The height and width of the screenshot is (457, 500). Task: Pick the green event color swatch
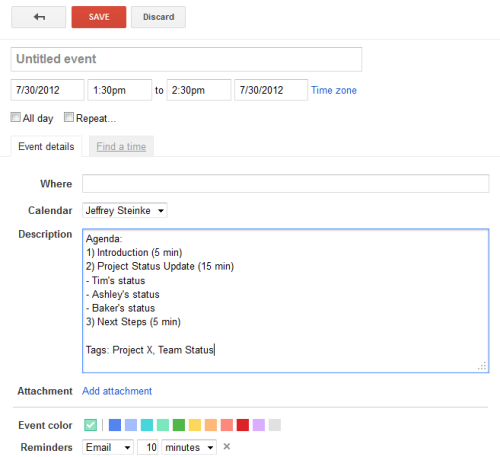pos(179,425)
